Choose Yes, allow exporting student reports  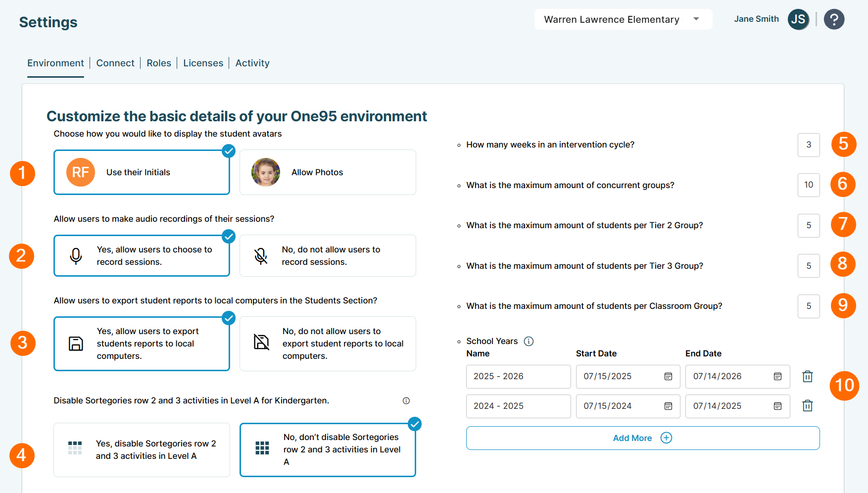click(142, 344)
